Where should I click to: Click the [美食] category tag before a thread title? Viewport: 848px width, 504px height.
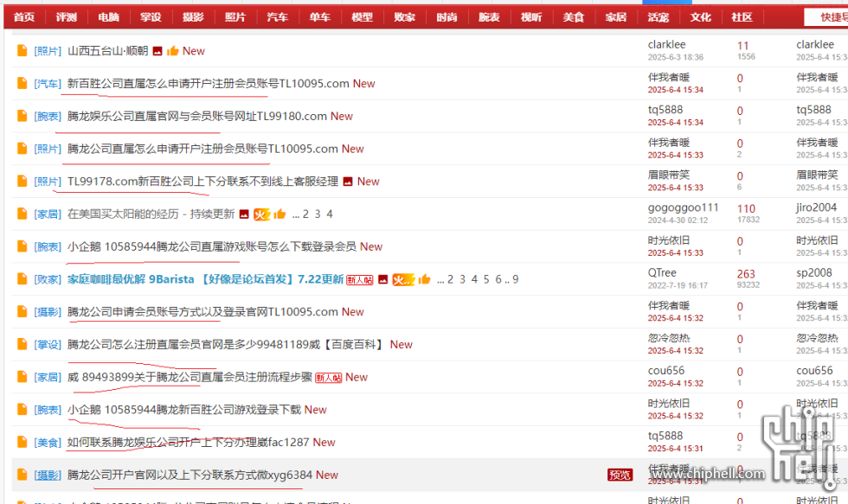(x=48, y=443)
